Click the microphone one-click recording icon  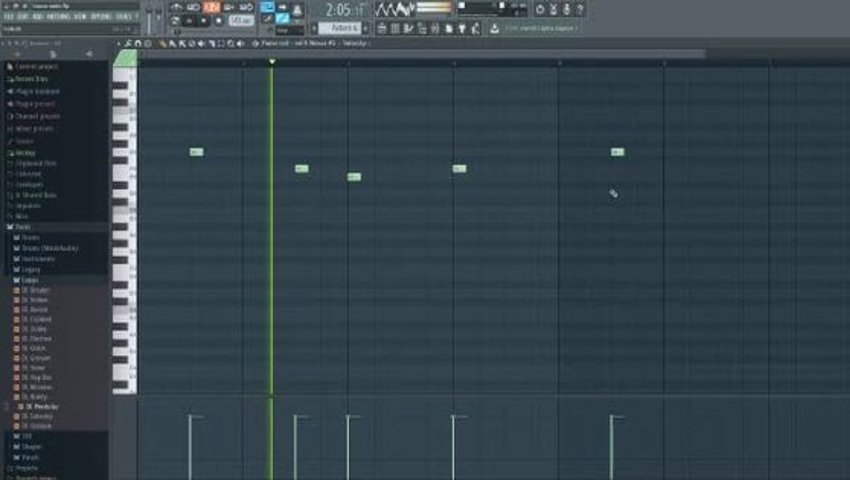(x=566, y=9)
